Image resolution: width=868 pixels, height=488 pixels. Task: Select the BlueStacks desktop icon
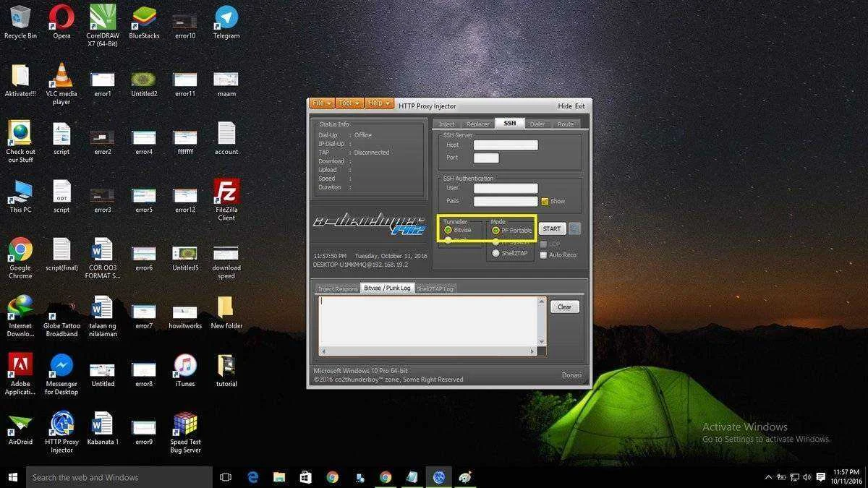point(144,22)
